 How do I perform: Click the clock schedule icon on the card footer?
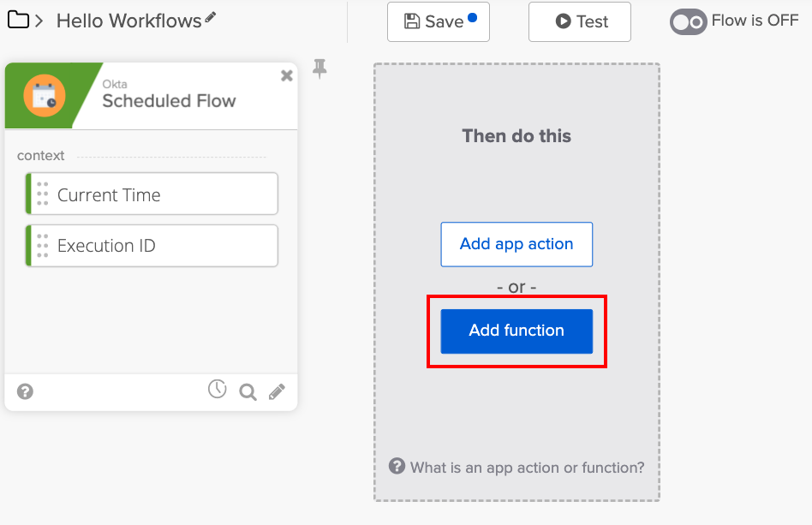pyautogui.click(x=218, y=390)
